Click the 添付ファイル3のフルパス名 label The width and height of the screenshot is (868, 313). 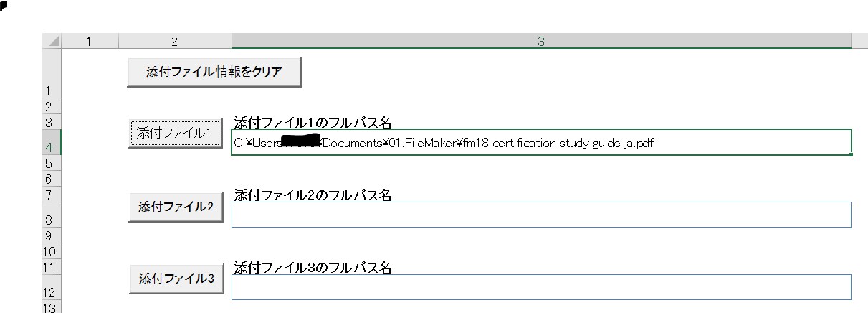pyautogui.click(x=313, y=268)
